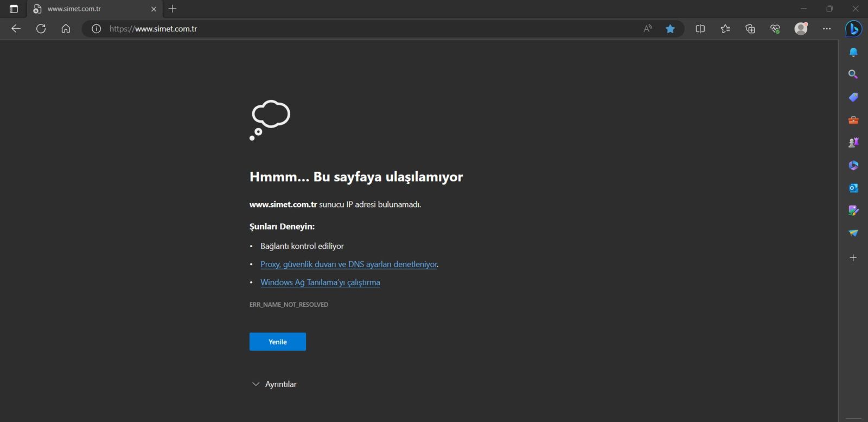This screenshot has height=422, width=868.
Task: View site information icon in address bar
Action: pos(96,29)
